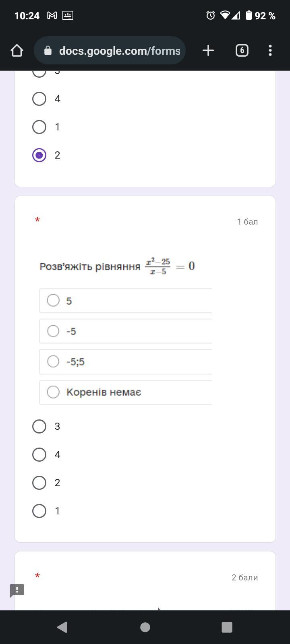The width and height of the screenshot is (290, 644).
Task: Click the selected option 2 radio button
Action: (39, 155)
